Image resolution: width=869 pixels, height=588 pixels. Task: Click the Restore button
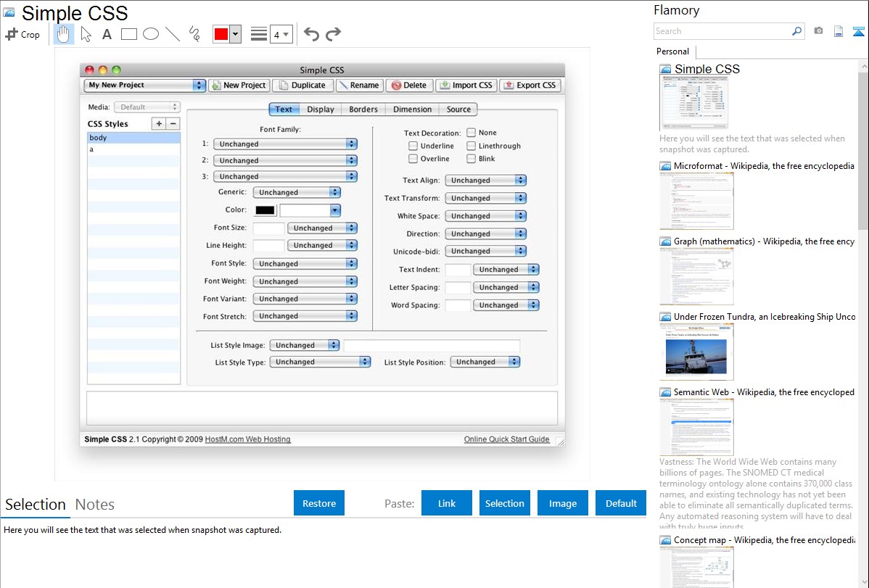click(x=319, y=503)
